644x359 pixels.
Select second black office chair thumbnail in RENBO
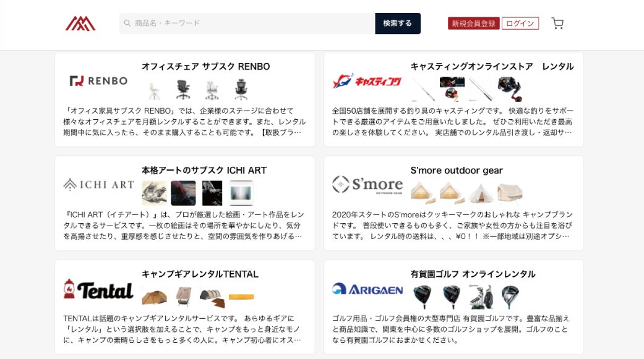(x=183, y=90)
